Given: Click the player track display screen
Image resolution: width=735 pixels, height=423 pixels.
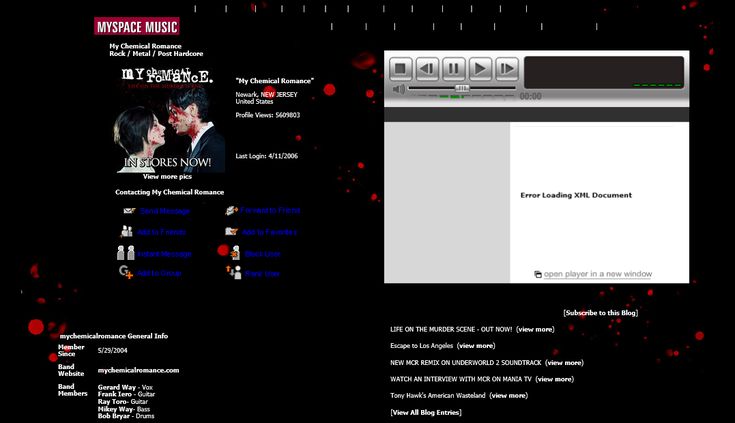Looking at the screenshot, I should click(x=604, y=72).
